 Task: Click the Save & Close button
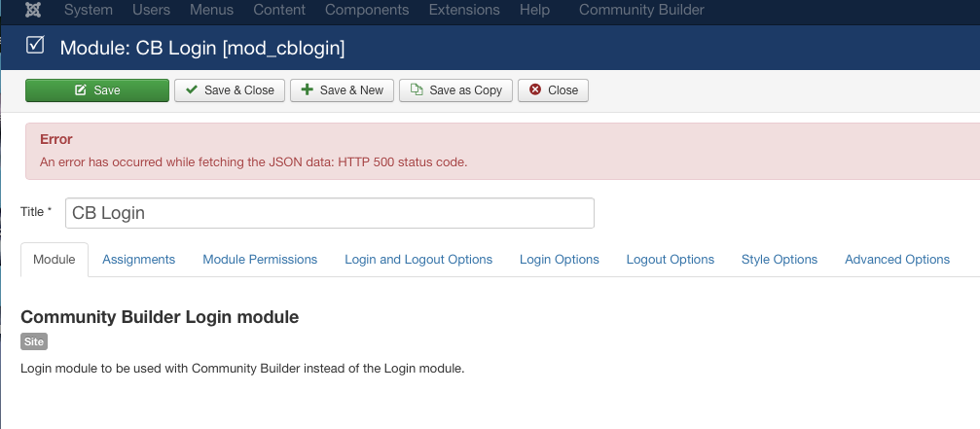pos(230,89)
